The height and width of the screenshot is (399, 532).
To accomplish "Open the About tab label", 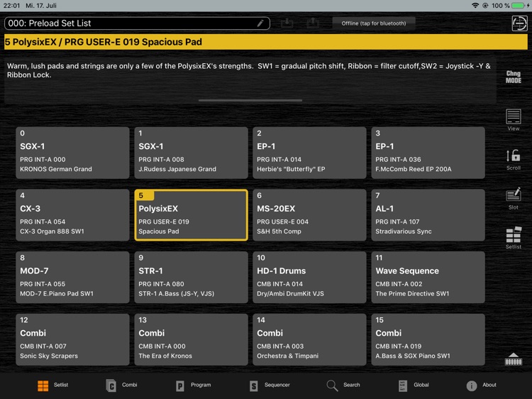I will coord(489,385).
